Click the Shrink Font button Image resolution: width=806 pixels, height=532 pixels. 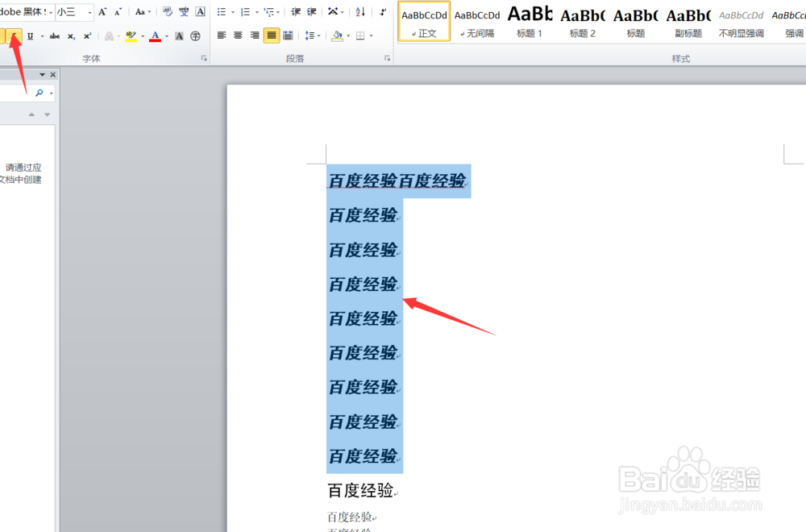pyautogui.click(x=118, y=12)
